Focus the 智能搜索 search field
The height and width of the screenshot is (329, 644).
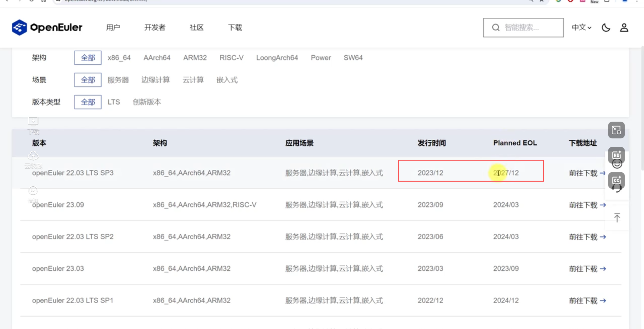coord(523,28)
